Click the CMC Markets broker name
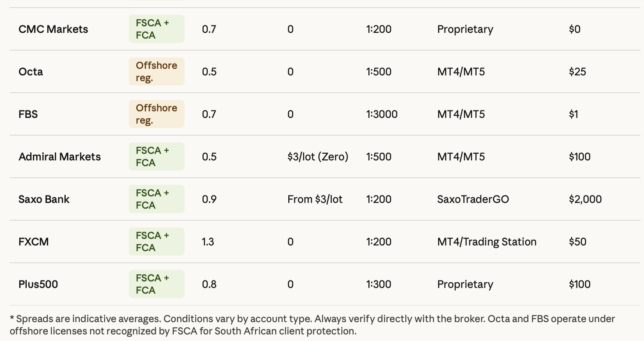Viewport: 644px width, 341px height. click(x=53, y=29)
